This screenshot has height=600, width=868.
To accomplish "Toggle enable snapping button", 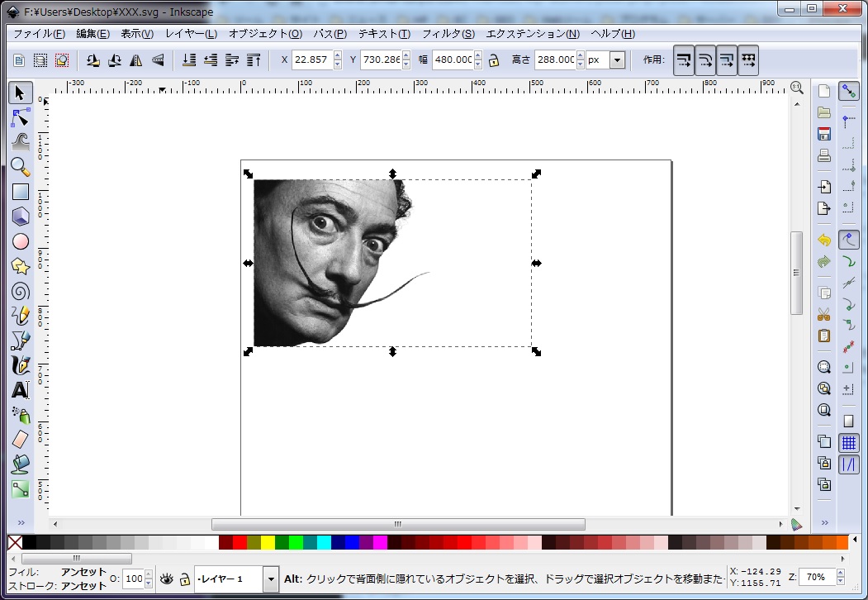I will [x=849, y=92].
